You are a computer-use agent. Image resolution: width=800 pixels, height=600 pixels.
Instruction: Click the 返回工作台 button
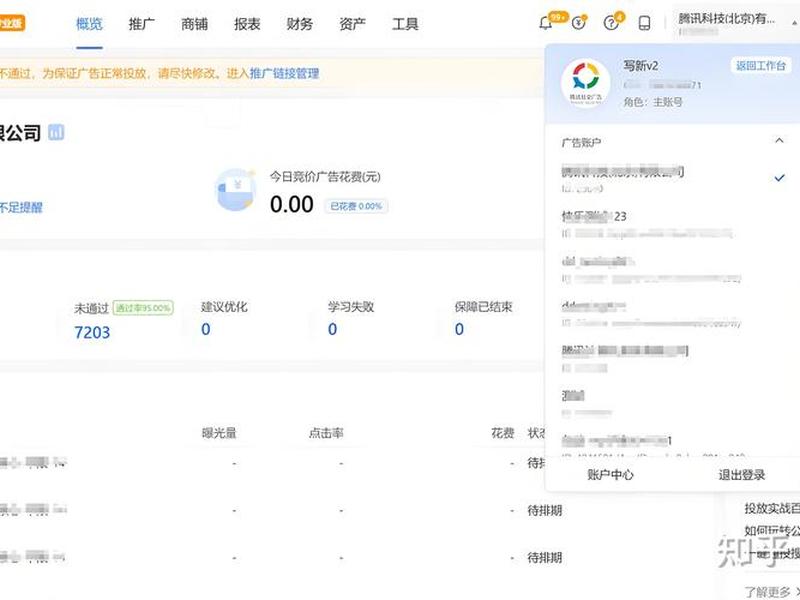[x=761, y=65]
